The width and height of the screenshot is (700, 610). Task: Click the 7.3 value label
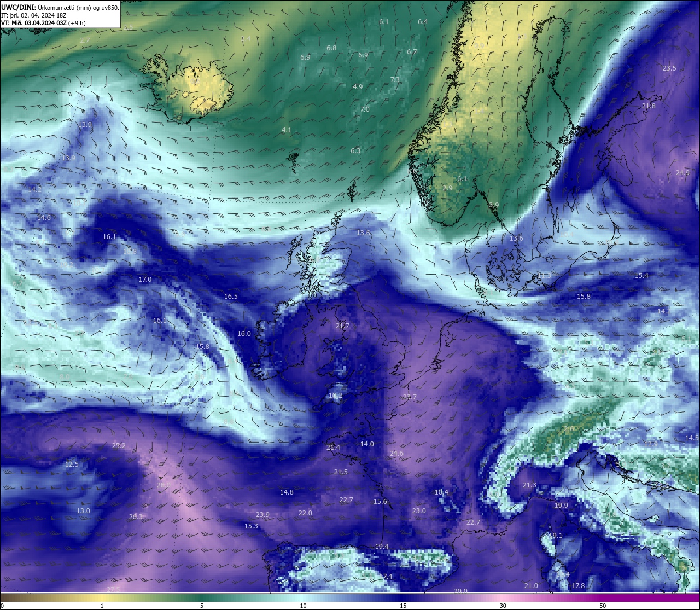[x=395, y=80]
